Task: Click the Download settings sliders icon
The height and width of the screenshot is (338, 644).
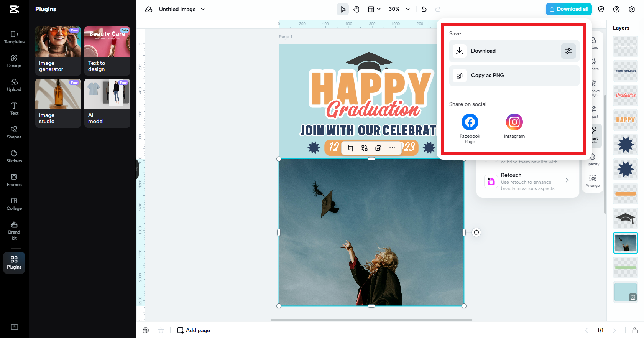Action: point(568,51)
